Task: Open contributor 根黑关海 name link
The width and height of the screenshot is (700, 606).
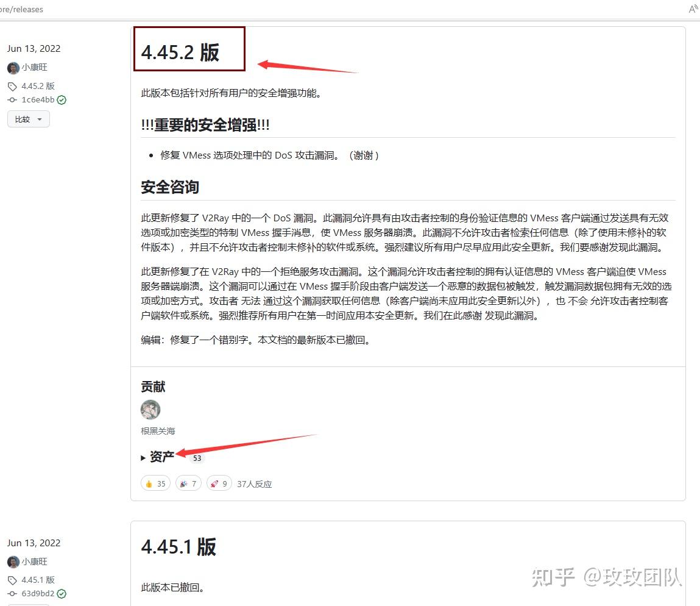Action: (158, 431)
